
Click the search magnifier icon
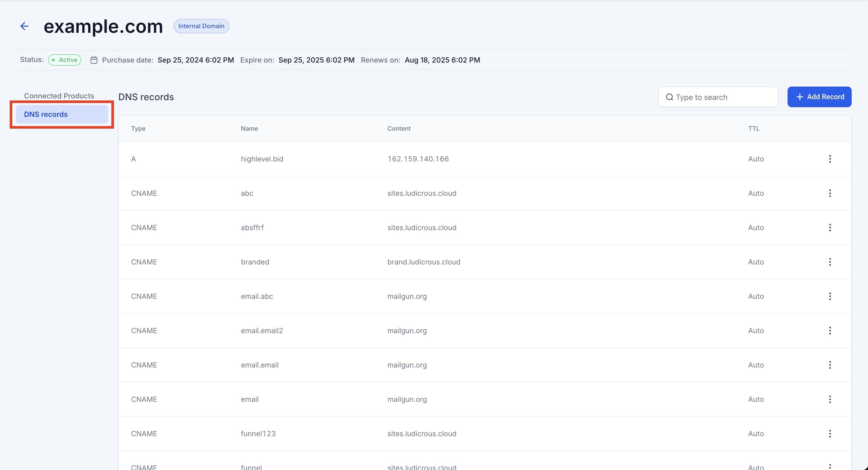[x=669, y=97]
